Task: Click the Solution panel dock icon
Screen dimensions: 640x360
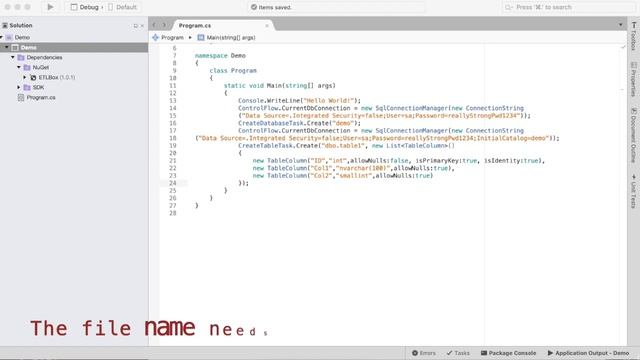Action: pyautogui.click(x=136, y=26)
